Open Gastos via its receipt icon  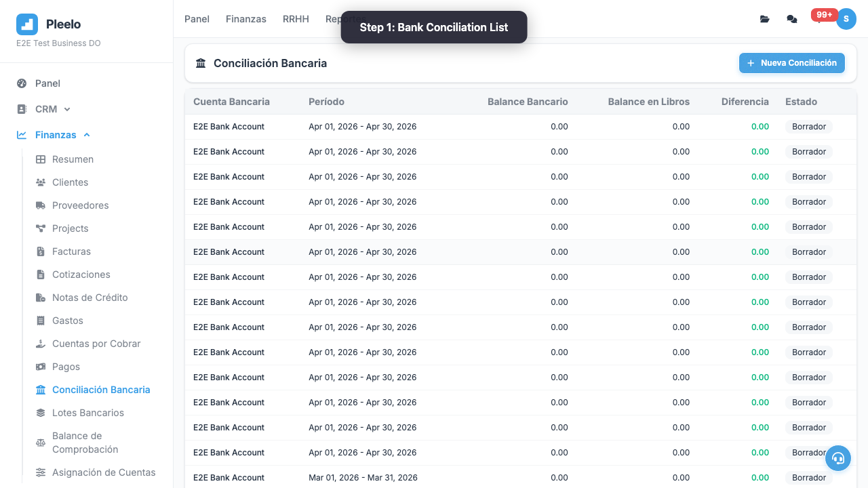click(40, 321)
